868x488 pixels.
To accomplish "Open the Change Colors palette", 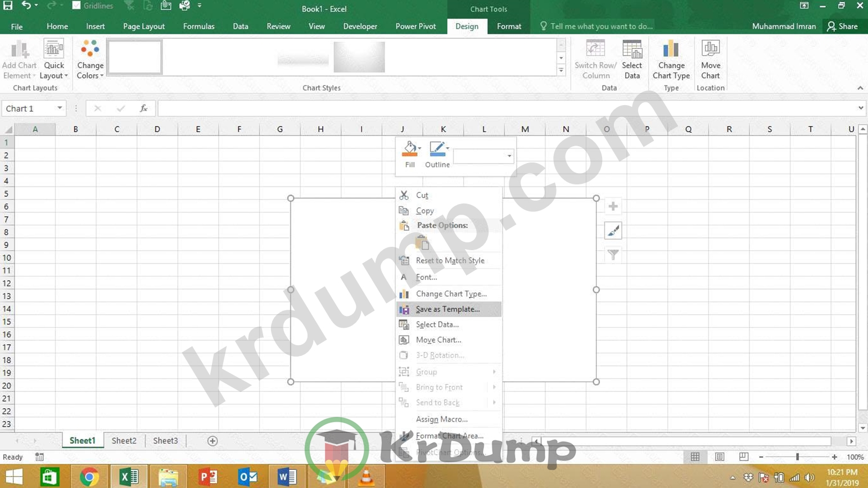I will [90, 60].
